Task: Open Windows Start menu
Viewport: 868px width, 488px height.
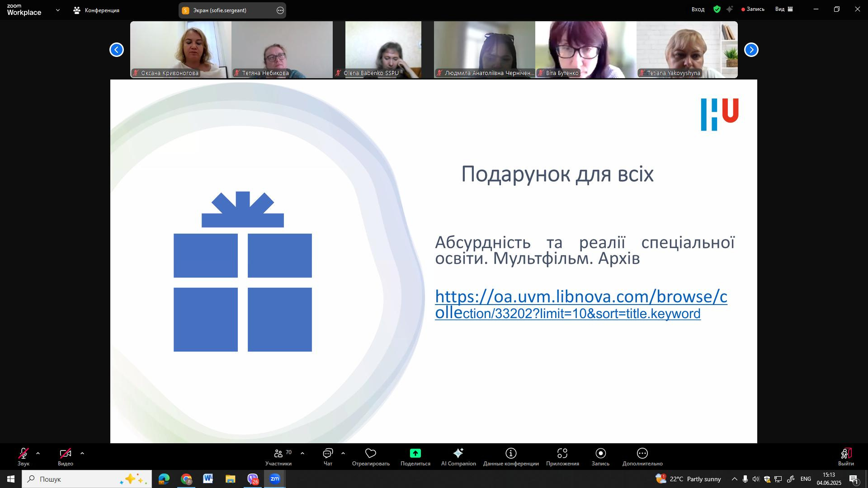Action: click(11, 479)
